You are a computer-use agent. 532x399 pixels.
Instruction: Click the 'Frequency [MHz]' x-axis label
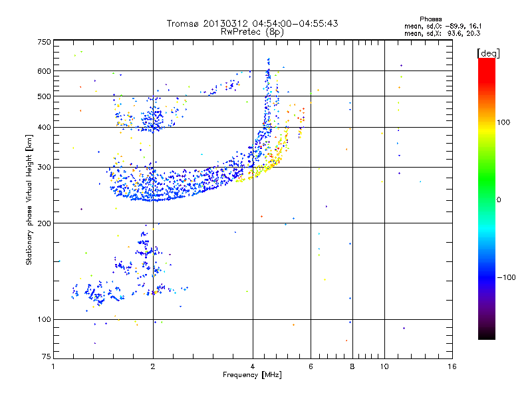[x=252, y=375]
